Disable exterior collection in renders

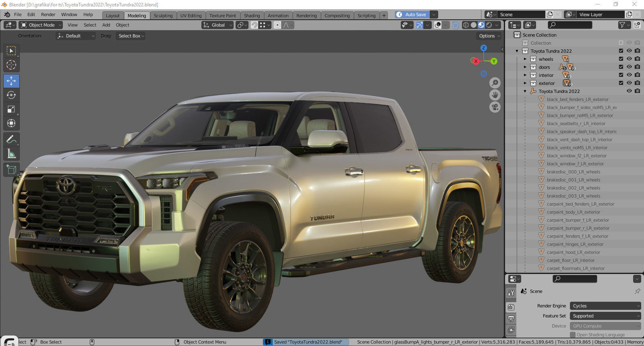tap(637, 83)
